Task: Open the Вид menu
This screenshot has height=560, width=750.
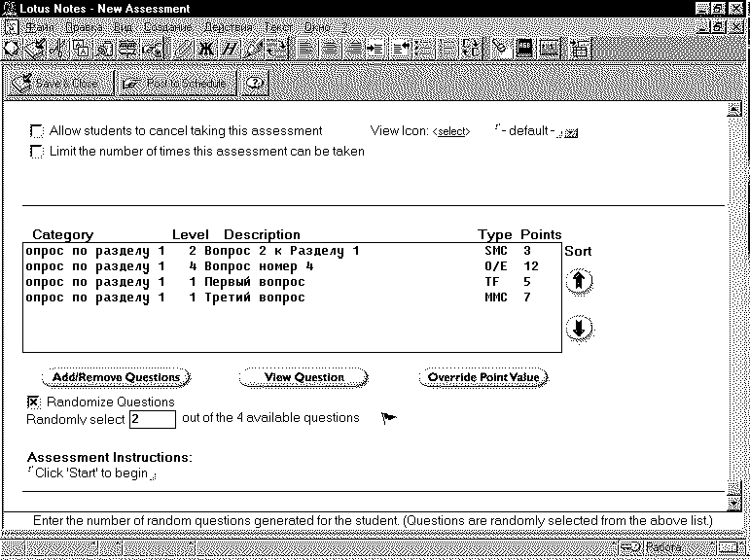Action: coord(123,27)
